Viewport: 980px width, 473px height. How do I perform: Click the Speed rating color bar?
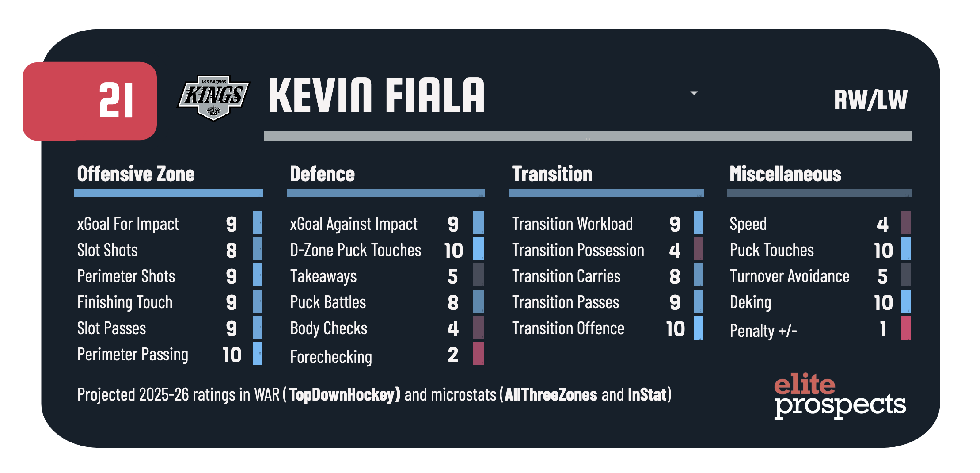click(x=905, y=223)
